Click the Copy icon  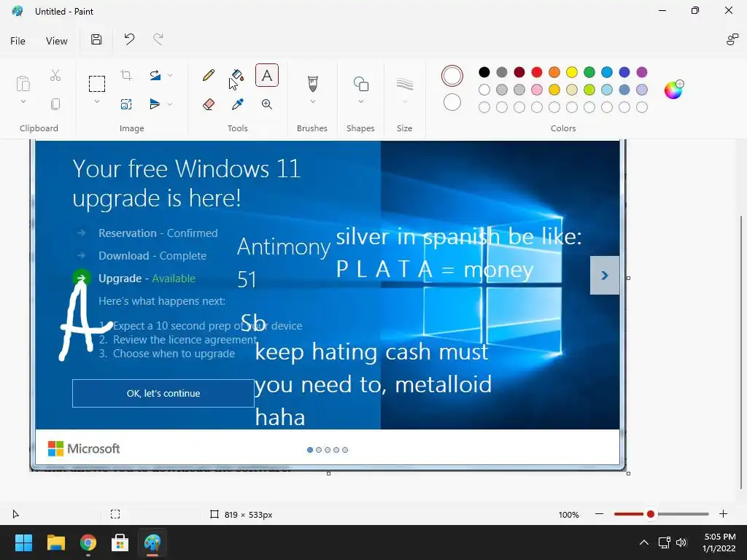pos(55,104)
